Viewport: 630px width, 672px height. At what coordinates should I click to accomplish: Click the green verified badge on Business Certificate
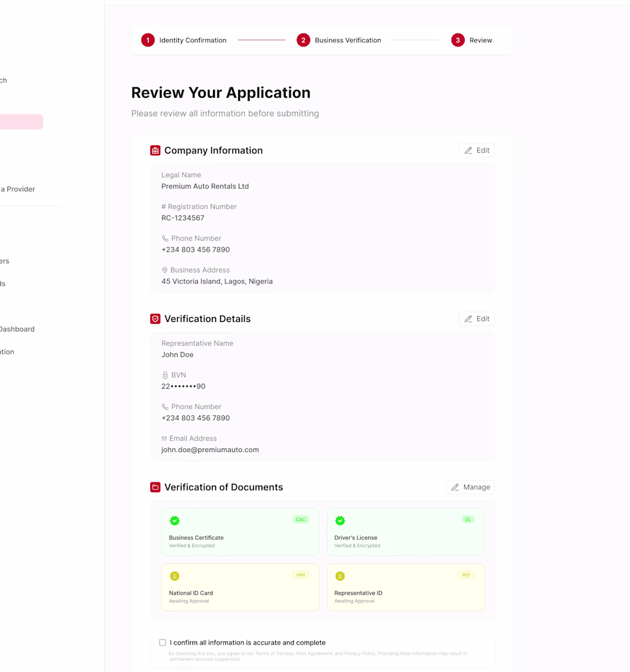[175, 520]
